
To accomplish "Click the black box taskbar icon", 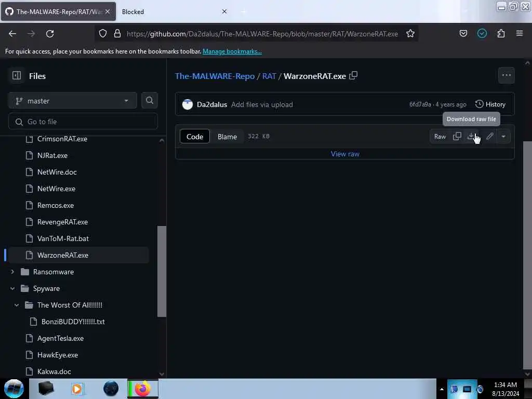I will point(46,389).
